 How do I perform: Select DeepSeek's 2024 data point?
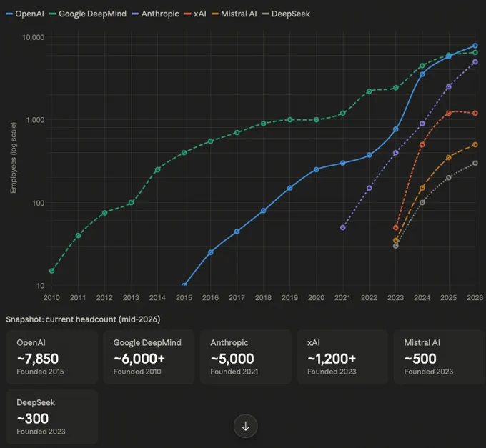(422, 202)
